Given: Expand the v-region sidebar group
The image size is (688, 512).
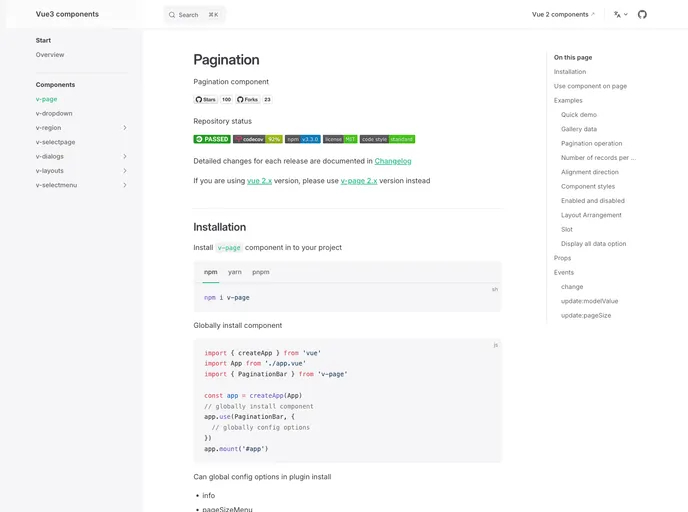Looking at the screenshot, I should (x=125, y=128).
